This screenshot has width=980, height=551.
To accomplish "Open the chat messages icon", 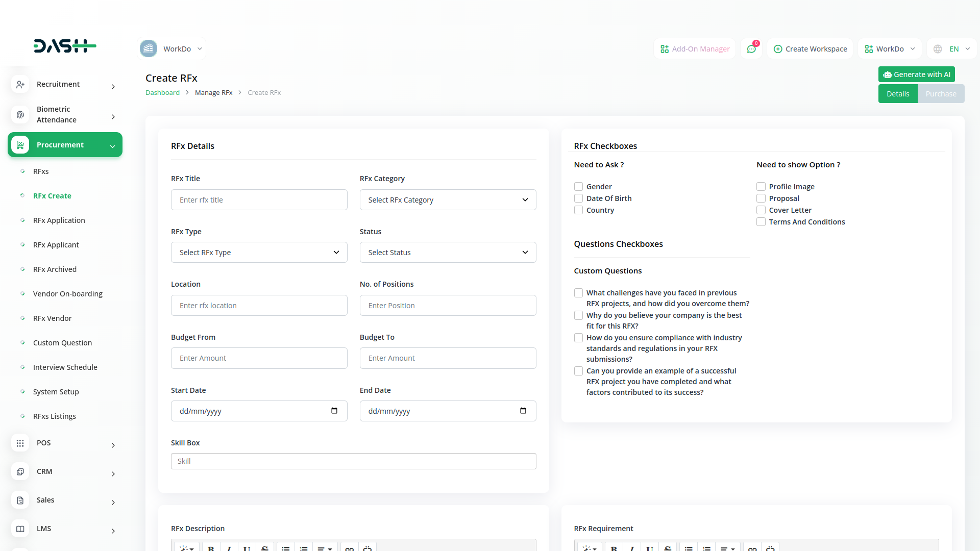I will (751, 49).
